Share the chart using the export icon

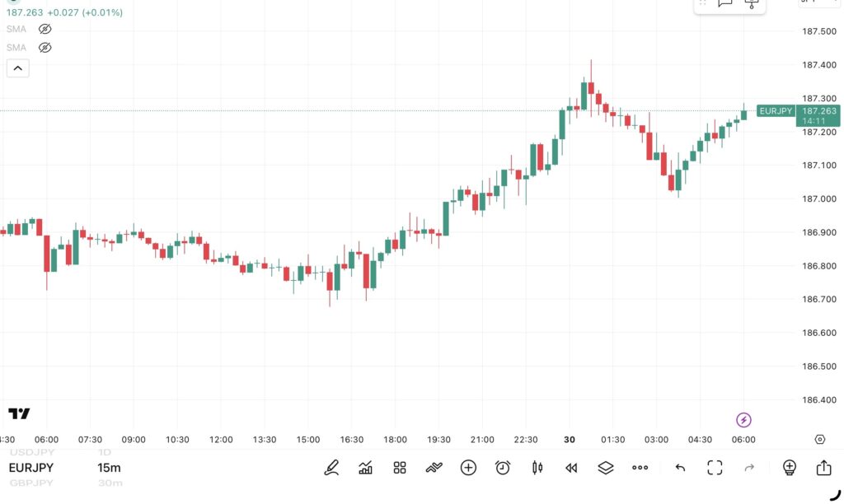[x=824, y=468]
